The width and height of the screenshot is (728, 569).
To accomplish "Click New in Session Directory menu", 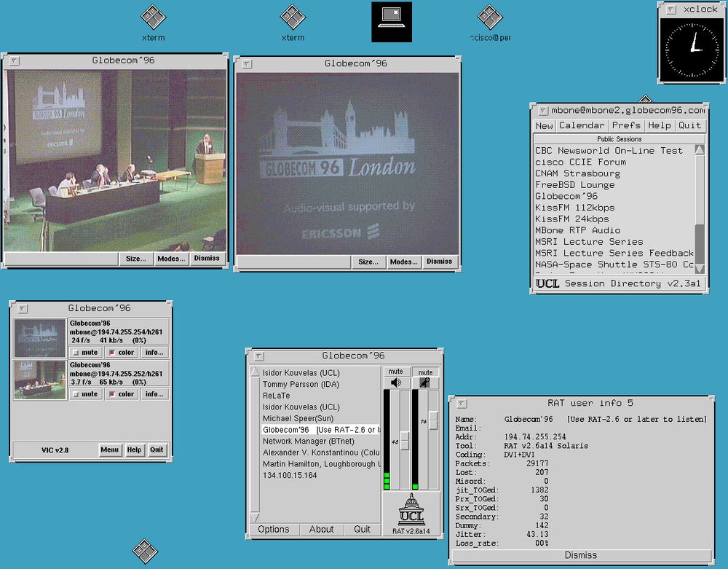I will point(544,126).
